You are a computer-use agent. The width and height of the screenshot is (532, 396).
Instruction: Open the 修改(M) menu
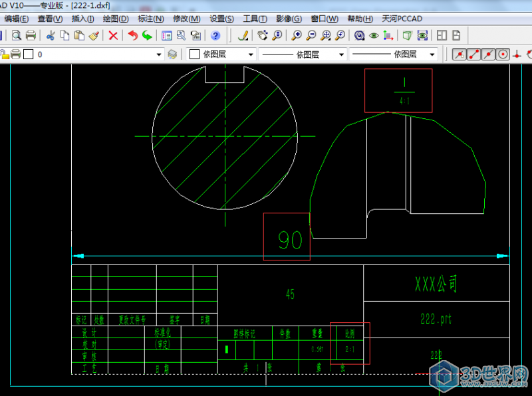pos(187,19)
